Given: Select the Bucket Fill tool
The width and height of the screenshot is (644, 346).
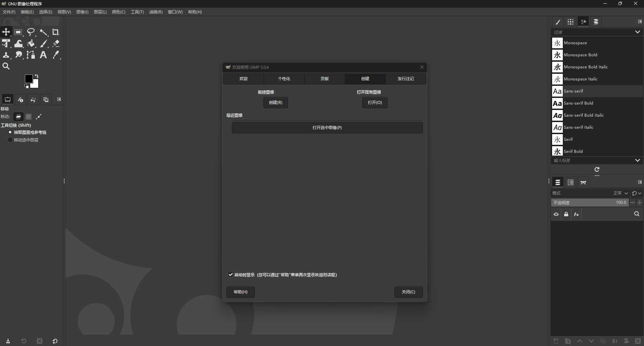Looking at the screenshot, I should click(31, 44).
